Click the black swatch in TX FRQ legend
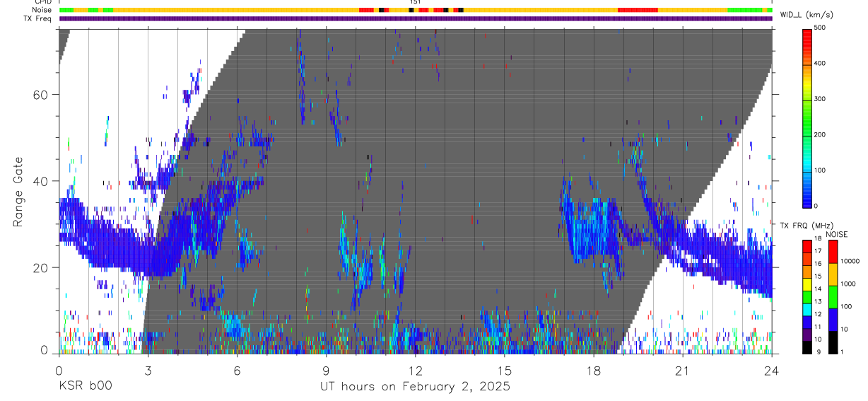Image resolution: width=868 pixels, height=401 pixels. 807,347
